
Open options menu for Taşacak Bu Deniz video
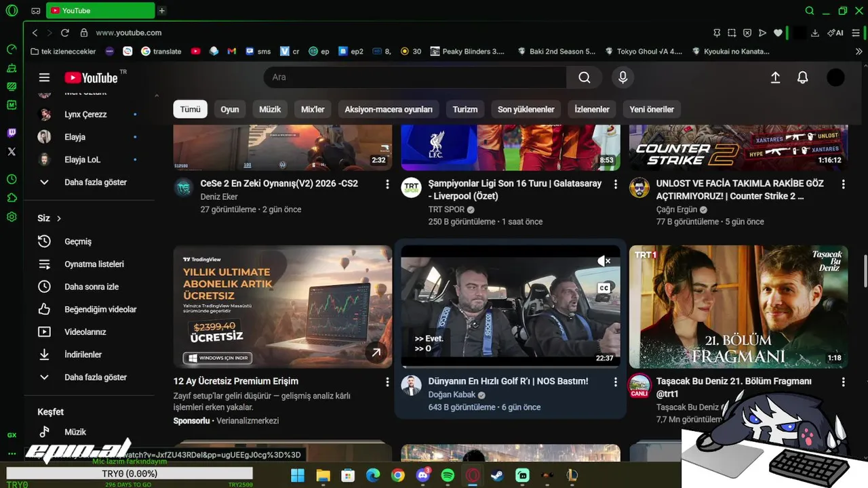(844, 382)
